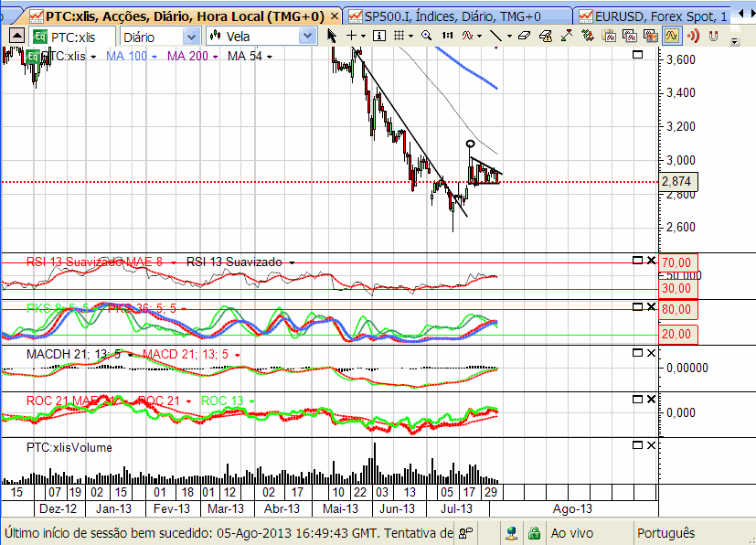Maximize the ROC panel
The image size is (756, 545).
coord(637,399)
